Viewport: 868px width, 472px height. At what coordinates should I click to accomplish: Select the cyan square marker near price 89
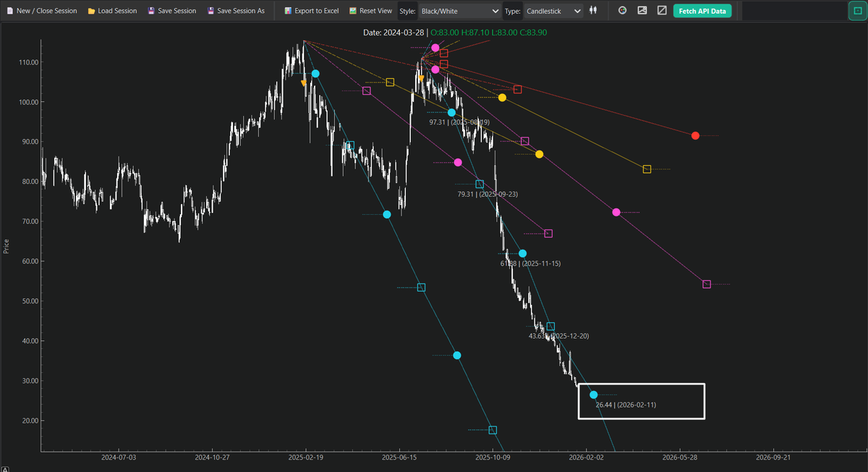tap(350, 146)
